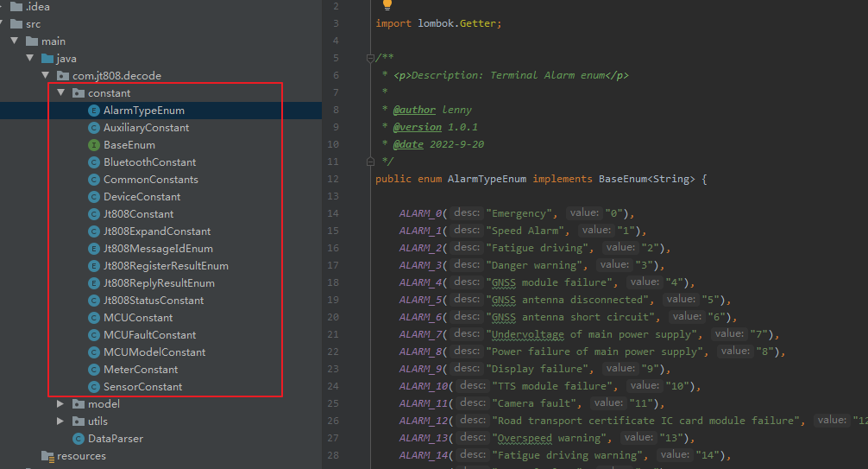Click the DataParser class icon
868x469 pixels.
click(79, 439)
